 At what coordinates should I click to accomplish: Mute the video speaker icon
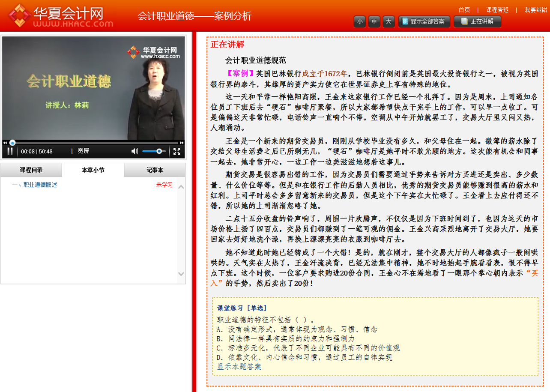[135, 151]
